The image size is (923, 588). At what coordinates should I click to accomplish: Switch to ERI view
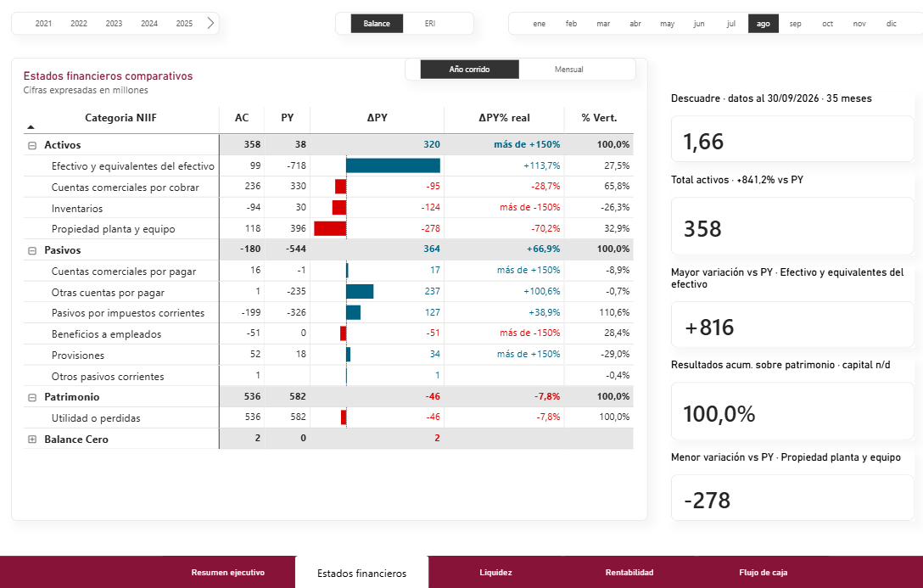tap(430, 24)
